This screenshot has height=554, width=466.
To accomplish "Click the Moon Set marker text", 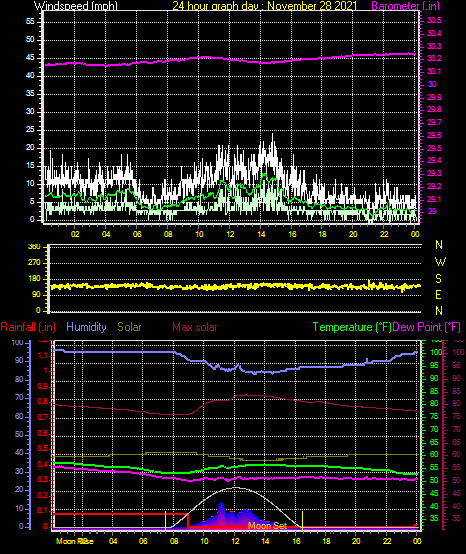I will click(267, 526).
